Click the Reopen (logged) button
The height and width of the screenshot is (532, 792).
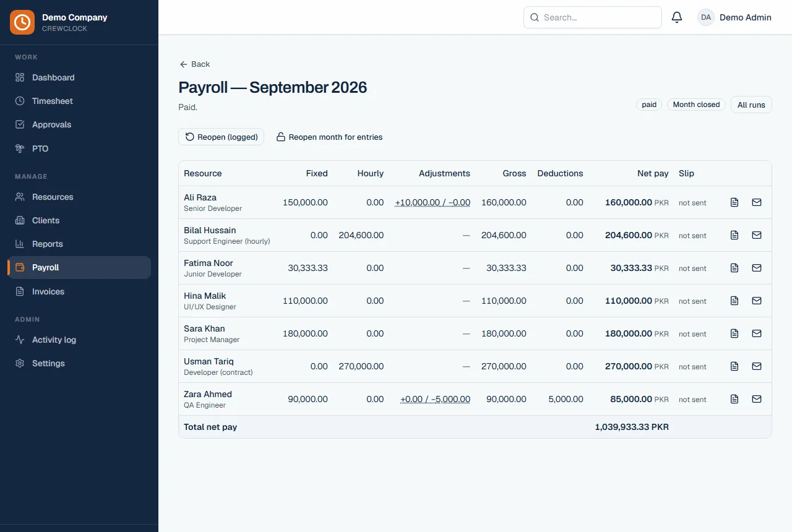click(221, 137)
